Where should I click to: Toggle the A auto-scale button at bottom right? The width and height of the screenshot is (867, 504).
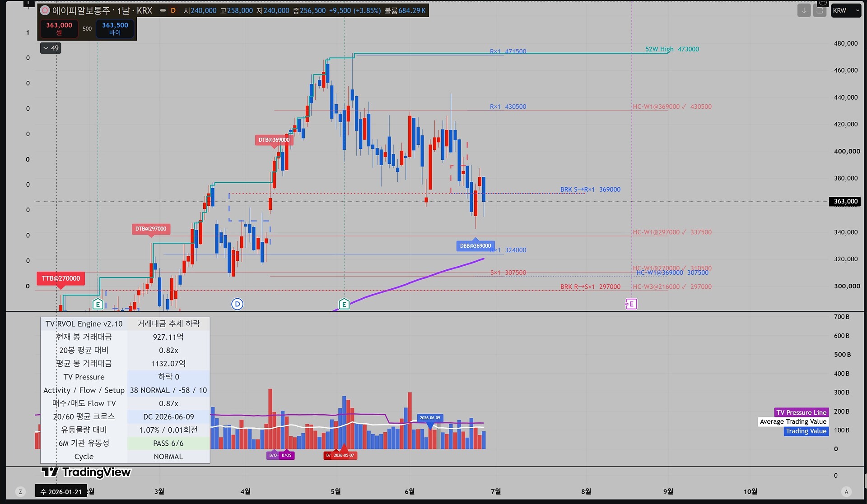tap(846, 492)
